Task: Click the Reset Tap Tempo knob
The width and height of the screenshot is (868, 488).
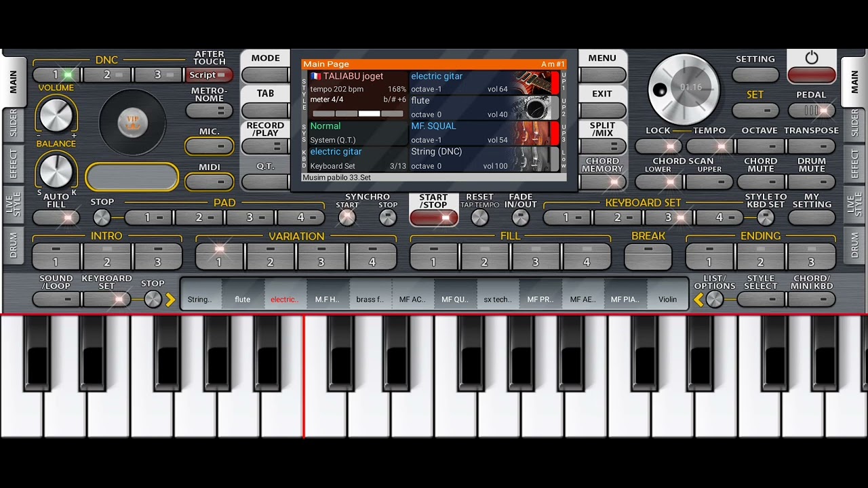Action: click(x=479, y=218)
